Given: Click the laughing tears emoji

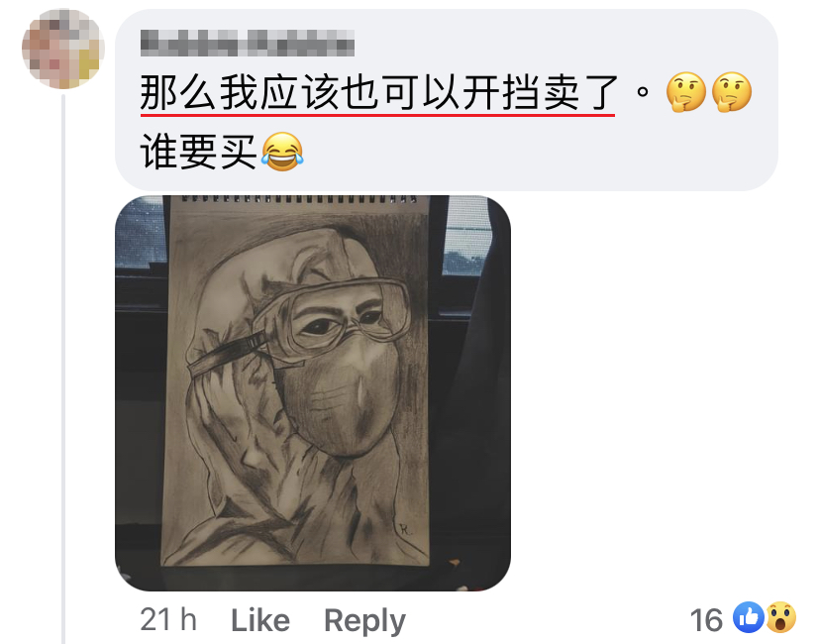Looking at the screenshot, I should coord(282,152).
